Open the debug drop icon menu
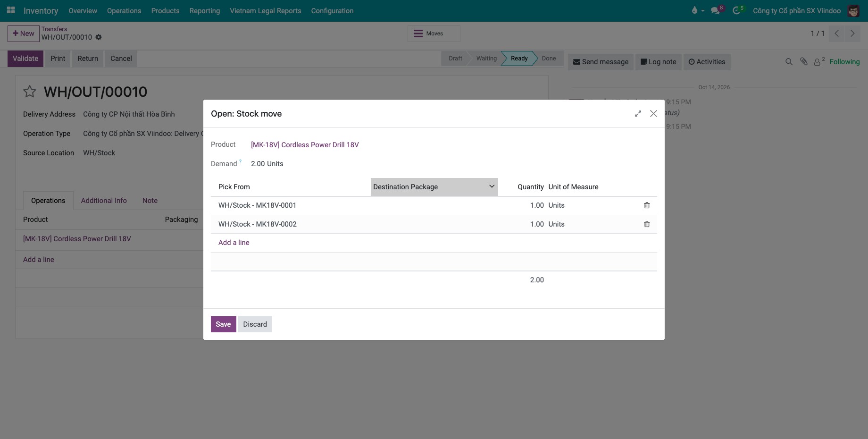The image size is (868, 439). click(697, 10)
